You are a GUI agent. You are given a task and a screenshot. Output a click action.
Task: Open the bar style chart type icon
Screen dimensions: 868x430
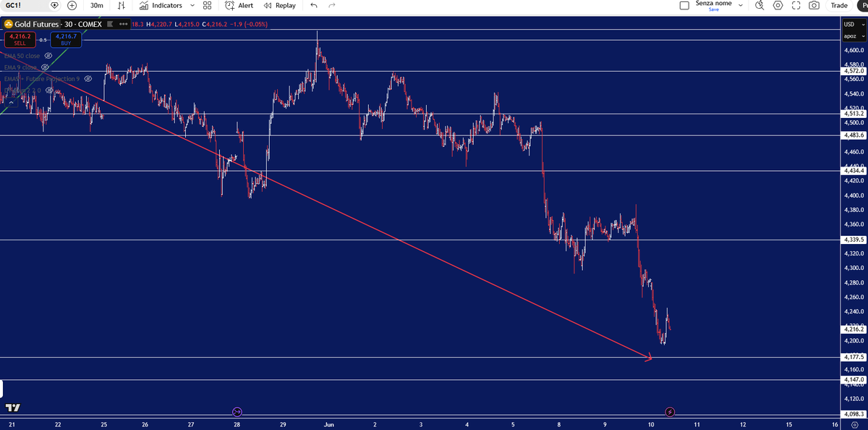pos(122,5)
